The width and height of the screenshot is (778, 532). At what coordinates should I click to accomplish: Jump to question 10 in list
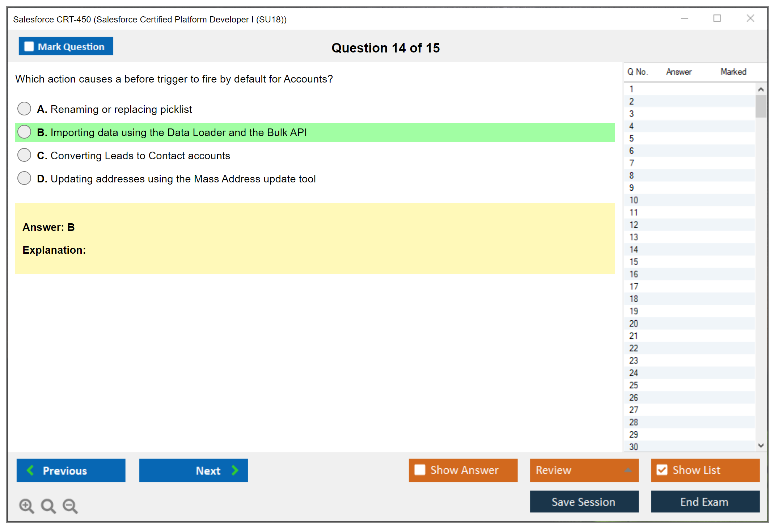(x=634, y=200)
